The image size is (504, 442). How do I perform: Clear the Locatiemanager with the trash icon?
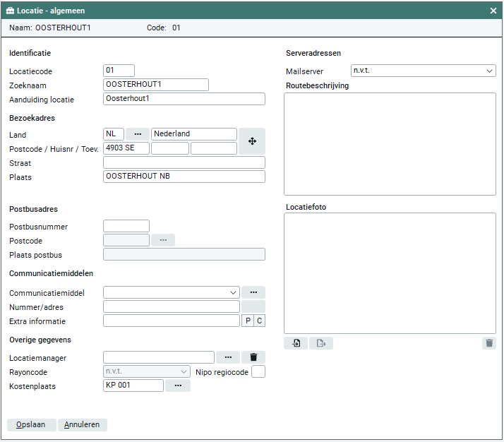tap(253, 357)
